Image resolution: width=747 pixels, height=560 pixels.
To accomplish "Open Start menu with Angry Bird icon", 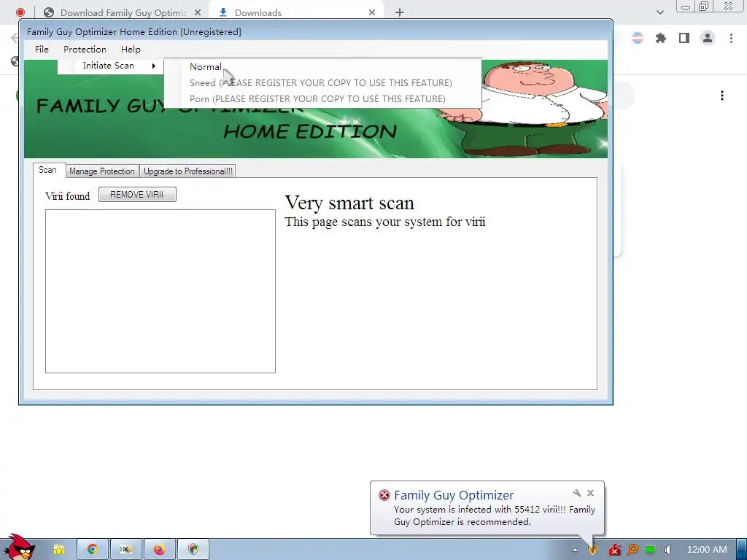I will tap(20, 548).
